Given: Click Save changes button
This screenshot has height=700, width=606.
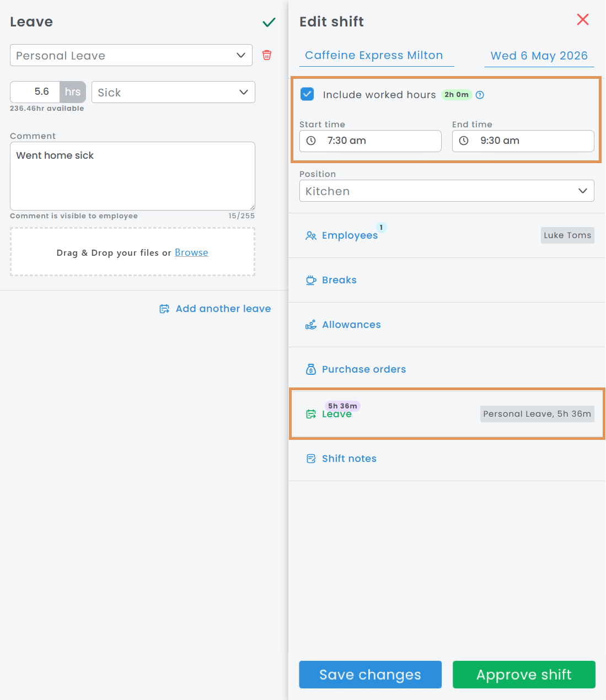Looking at the screenshot, I should click(x=370, y=675).
